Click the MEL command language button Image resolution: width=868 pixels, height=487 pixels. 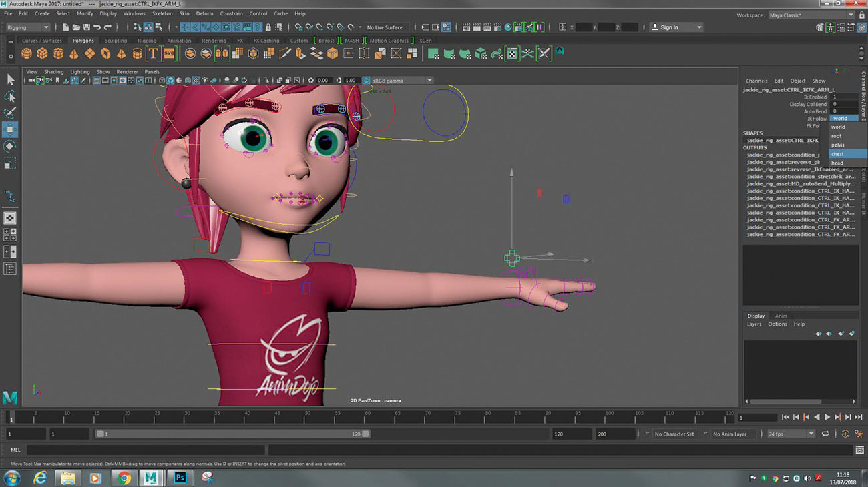pos(15,450)
